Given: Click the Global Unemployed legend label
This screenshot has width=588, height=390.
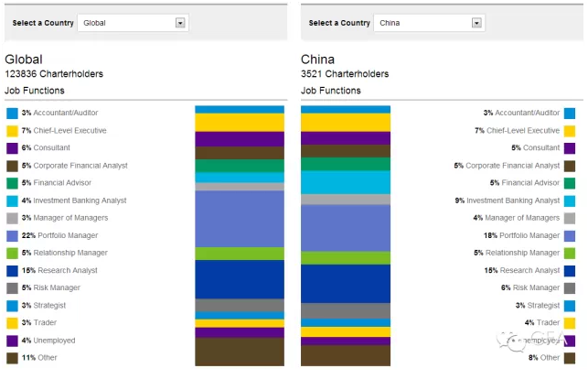Looking at the screenshot, I should pos(54,341).
